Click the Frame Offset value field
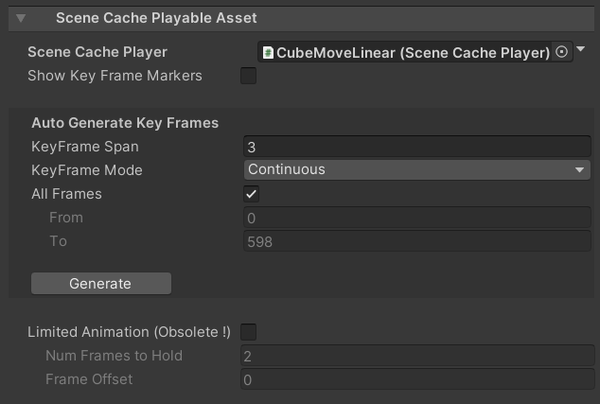The image size is (600, 404). point(416,380)
